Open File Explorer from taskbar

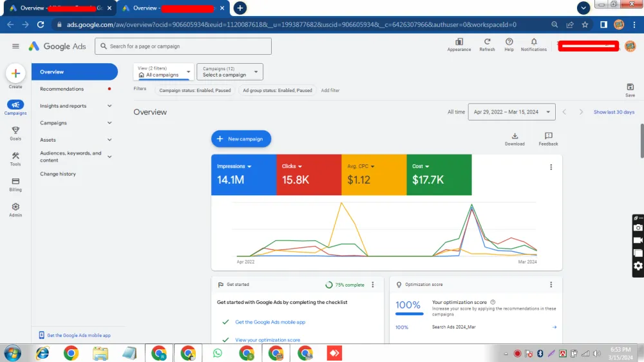click(x=100, y=353)
